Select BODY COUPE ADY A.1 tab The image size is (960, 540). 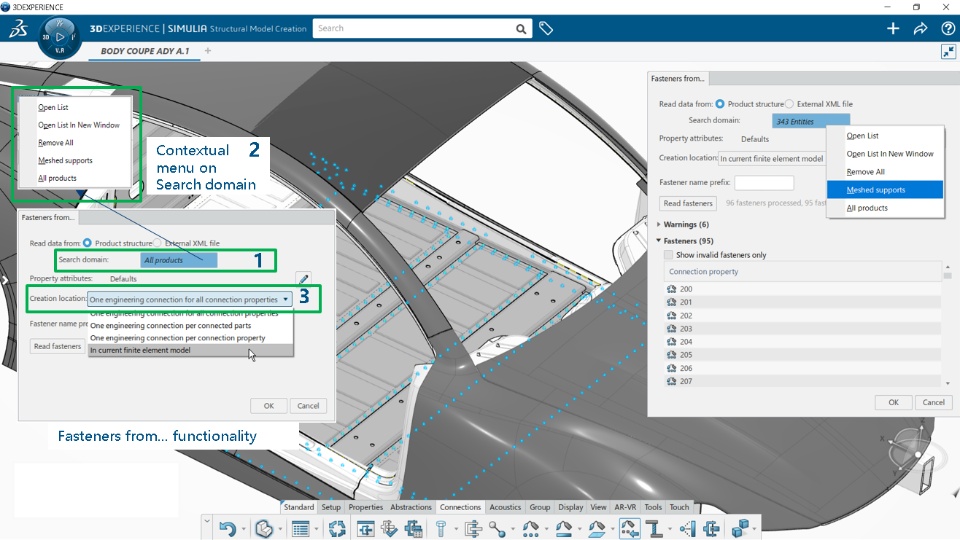coord(145,51)
